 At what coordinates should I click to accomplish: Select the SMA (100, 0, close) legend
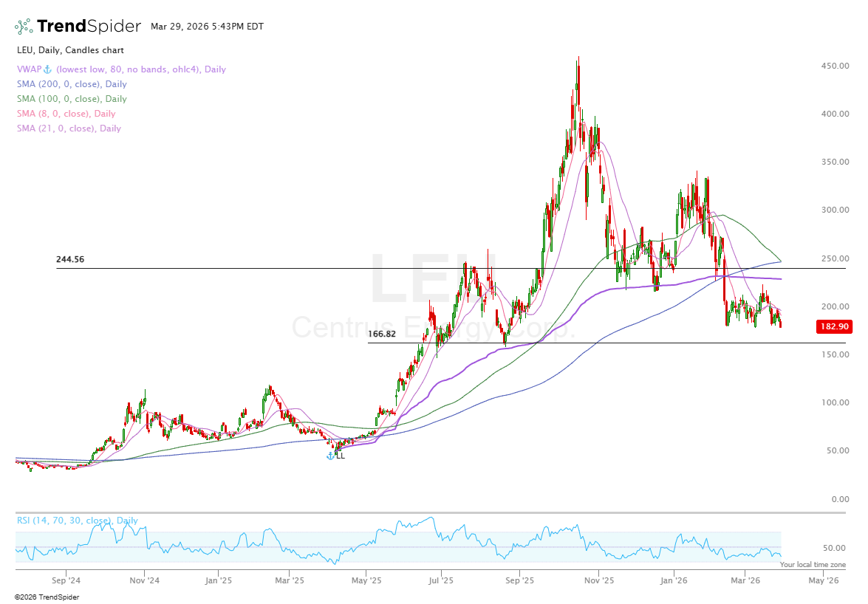point(72,99)
